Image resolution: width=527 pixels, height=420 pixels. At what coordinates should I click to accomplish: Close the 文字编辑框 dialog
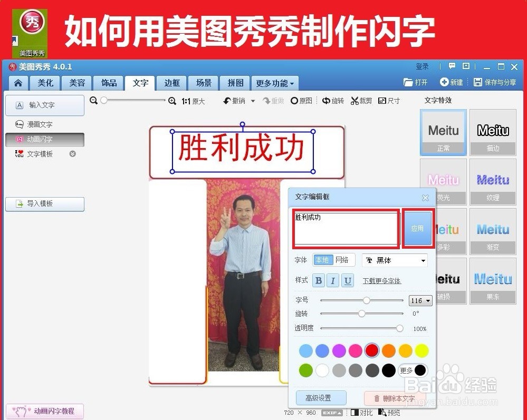click(x=425, y=198)
